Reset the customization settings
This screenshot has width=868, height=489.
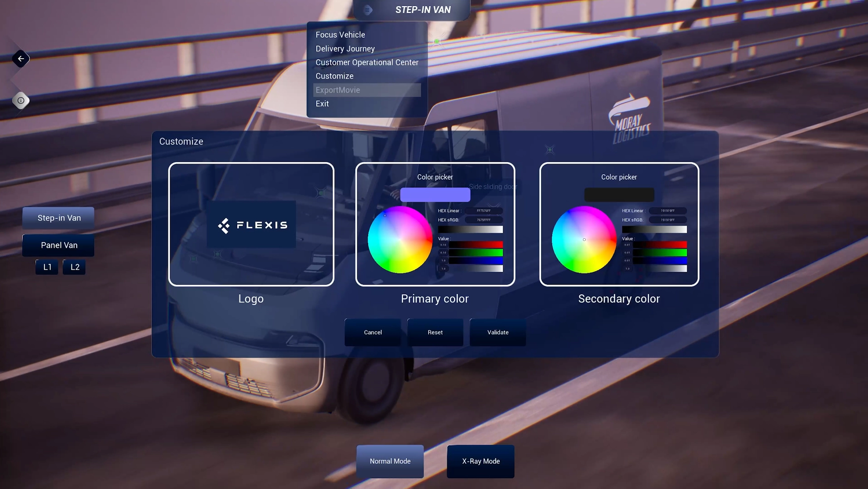pyautogui.click(x=435, y=333)
